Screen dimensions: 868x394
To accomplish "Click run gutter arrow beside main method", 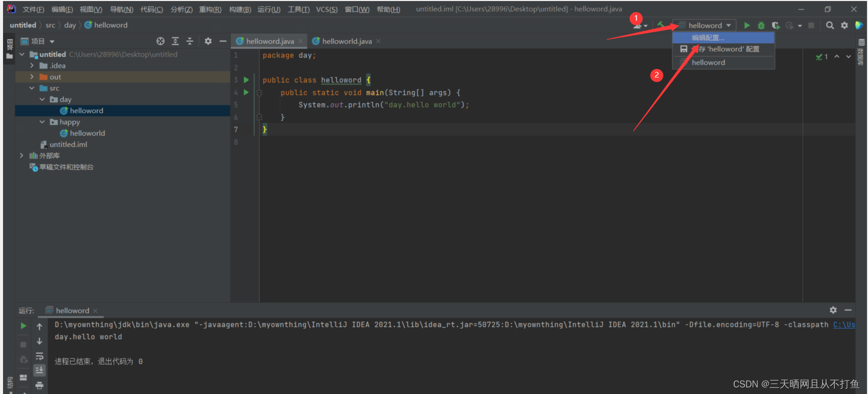I will 246,93.
